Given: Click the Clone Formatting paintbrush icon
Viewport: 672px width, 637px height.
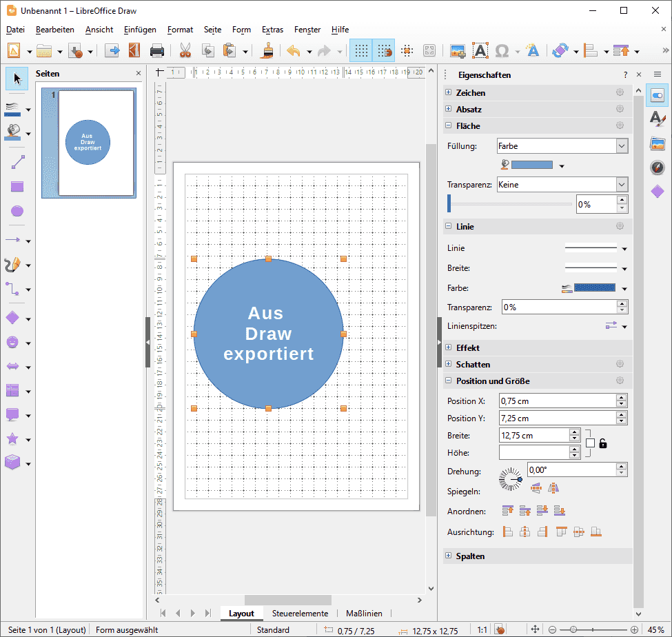Looking at the screenshot, I should point(268,51).
